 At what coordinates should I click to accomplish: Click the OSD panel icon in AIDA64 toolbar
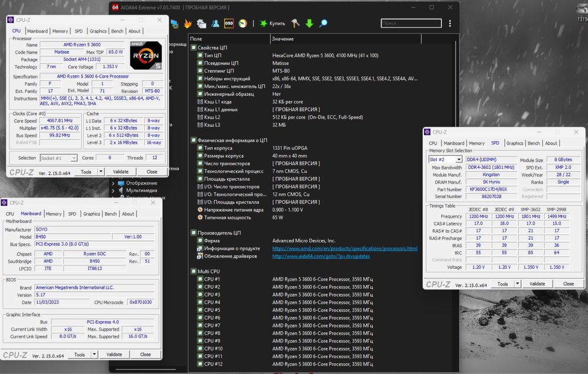click(x=229, y=24)
